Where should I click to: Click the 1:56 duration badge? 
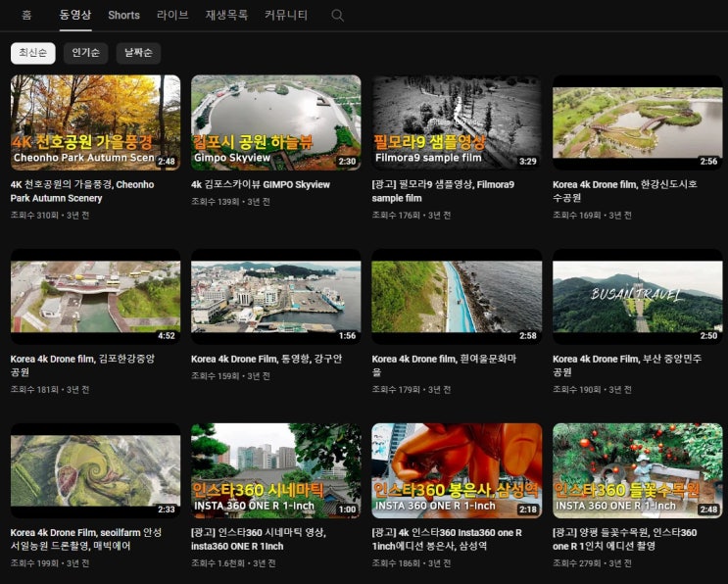347,336
